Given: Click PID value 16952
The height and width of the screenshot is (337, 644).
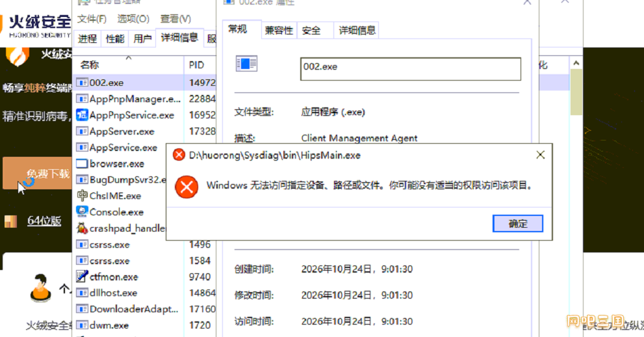Looking at the screenshot, I should (202, 115).
